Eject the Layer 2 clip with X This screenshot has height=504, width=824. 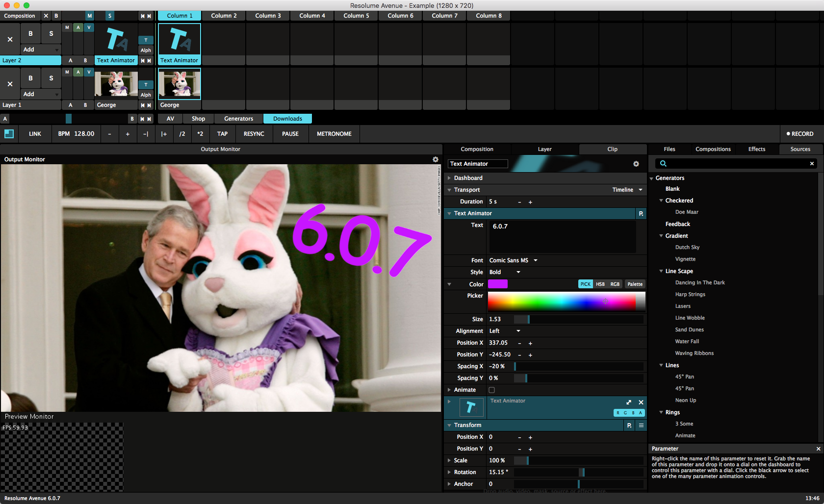[x=10, y=39]
